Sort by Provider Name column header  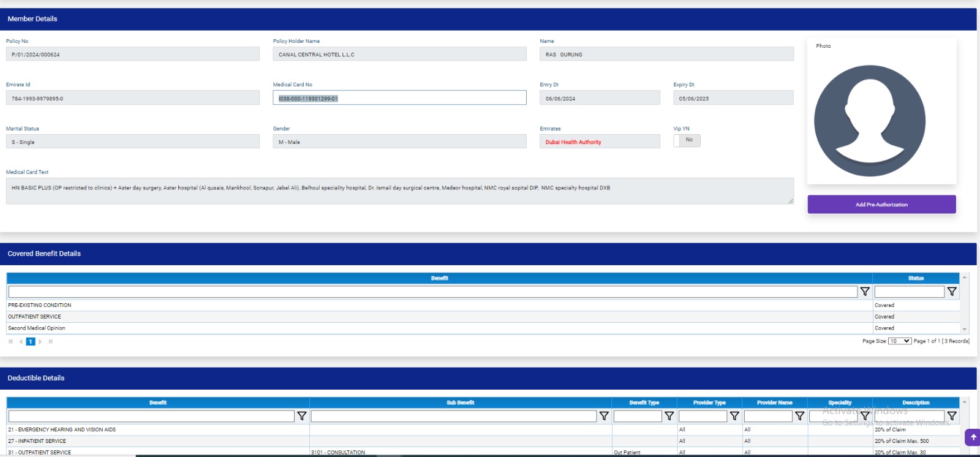pyautogui.click(x=774, y=402)
